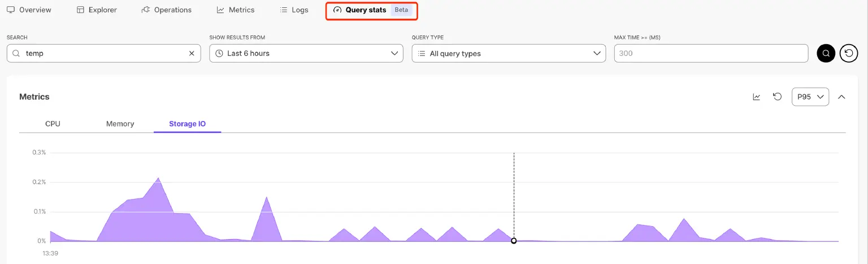Click the list icon in query type selector

click(x=422, y=53)
